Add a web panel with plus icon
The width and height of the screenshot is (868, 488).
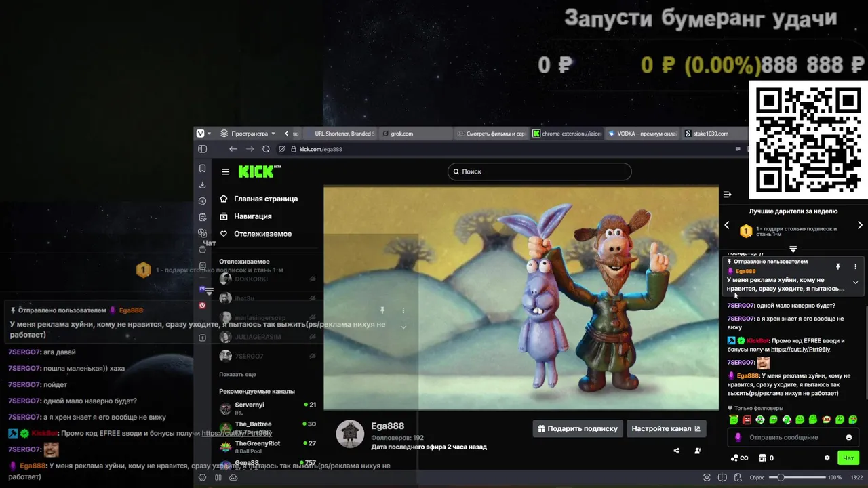(202, 338)
